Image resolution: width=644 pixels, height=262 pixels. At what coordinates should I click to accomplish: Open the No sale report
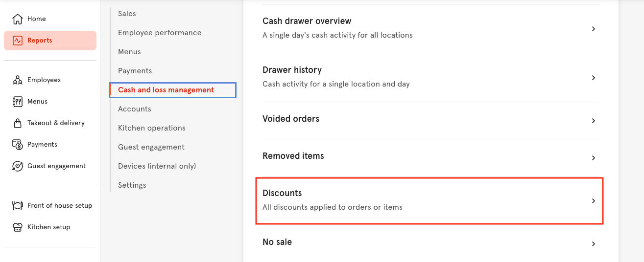[x=277, y=242]
